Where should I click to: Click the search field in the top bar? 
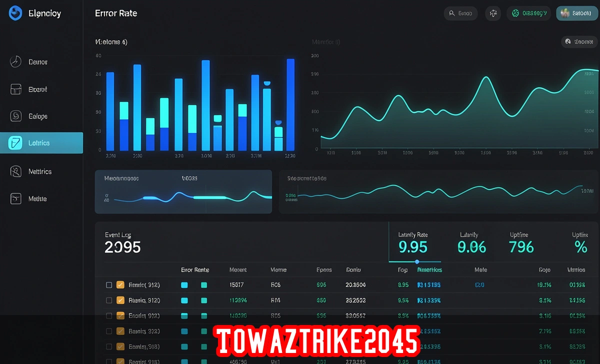click(x=460, y=13)
